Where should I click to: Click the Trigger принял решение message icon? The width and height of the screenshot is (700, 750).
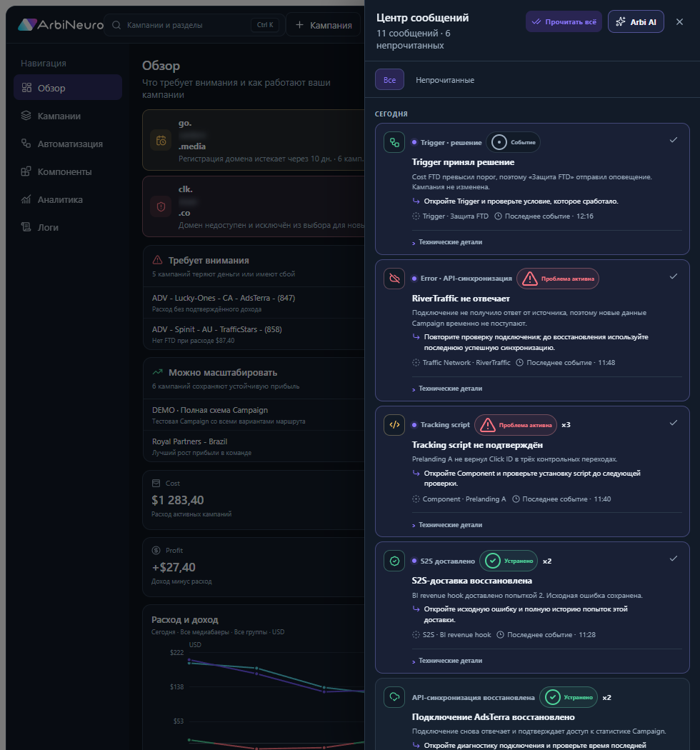coord(394,143)
